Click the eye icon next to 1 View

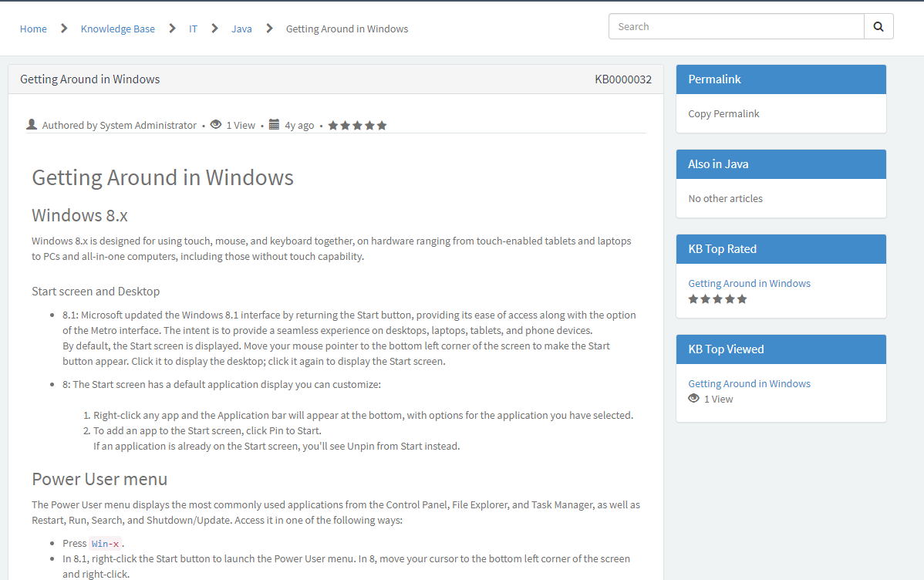tap(216, 124)
